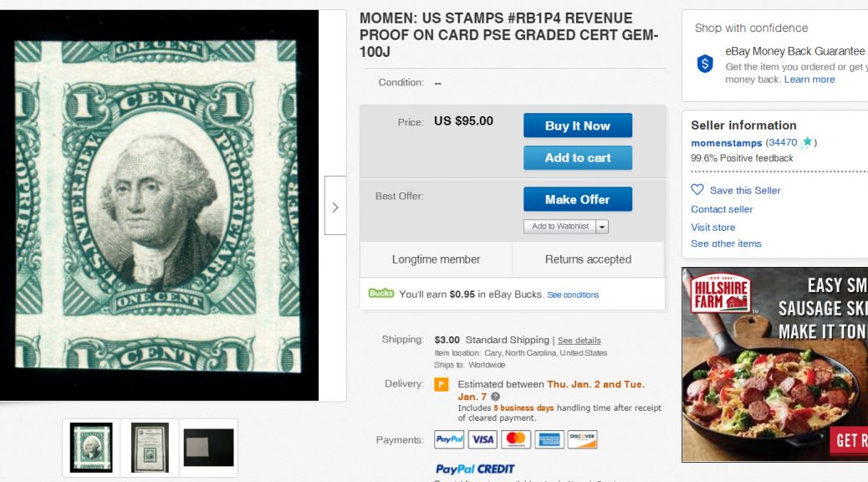868x482 pixels.
Task: Click the Visit store link
Action: point(712,228)
